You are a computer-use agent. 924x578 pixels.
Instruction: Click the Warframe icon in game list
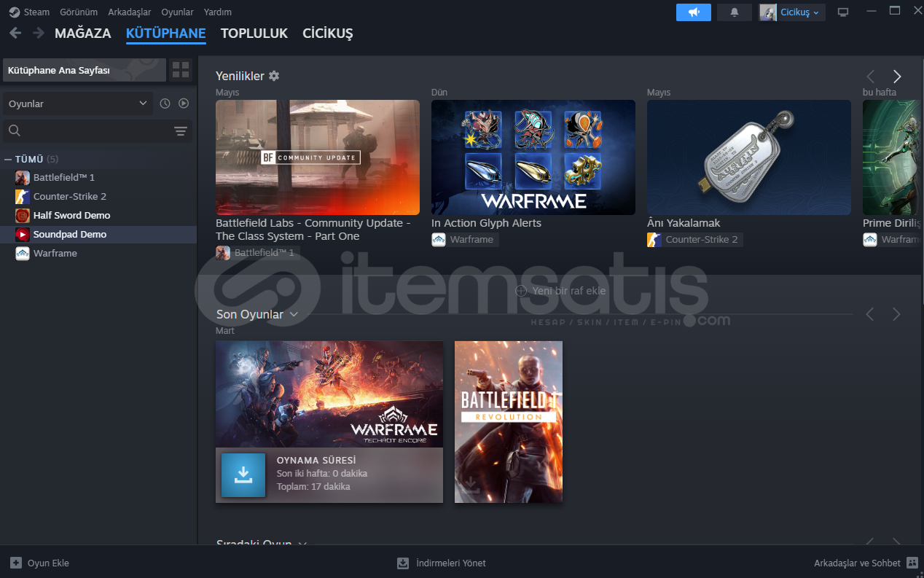point(22,253)
